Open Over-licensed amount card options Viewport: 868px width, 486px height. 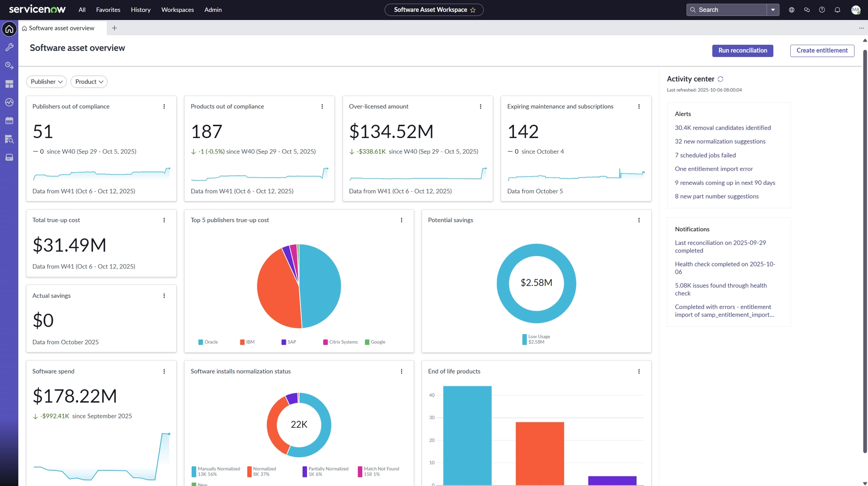[x=480, y=107]
